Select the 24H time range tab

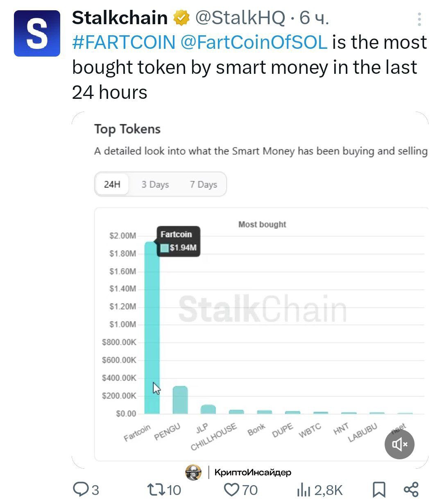(x=112, y=185)
